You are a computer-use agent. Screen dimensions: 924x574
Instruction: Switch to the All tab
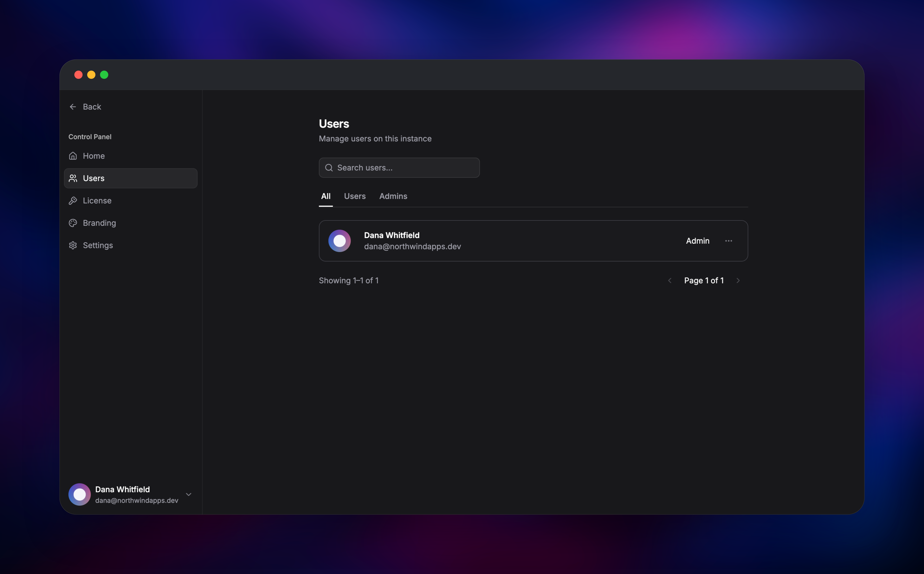(326, 196)
